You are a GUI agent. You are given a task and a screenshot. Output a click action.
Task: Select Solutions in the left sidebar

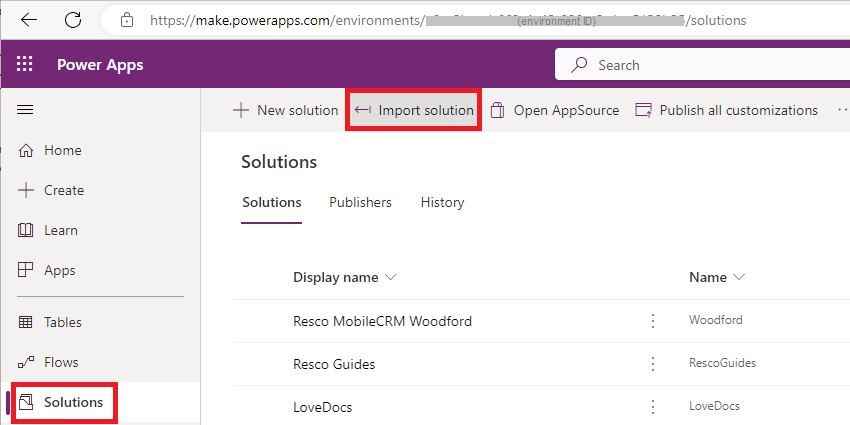[72, 402]
